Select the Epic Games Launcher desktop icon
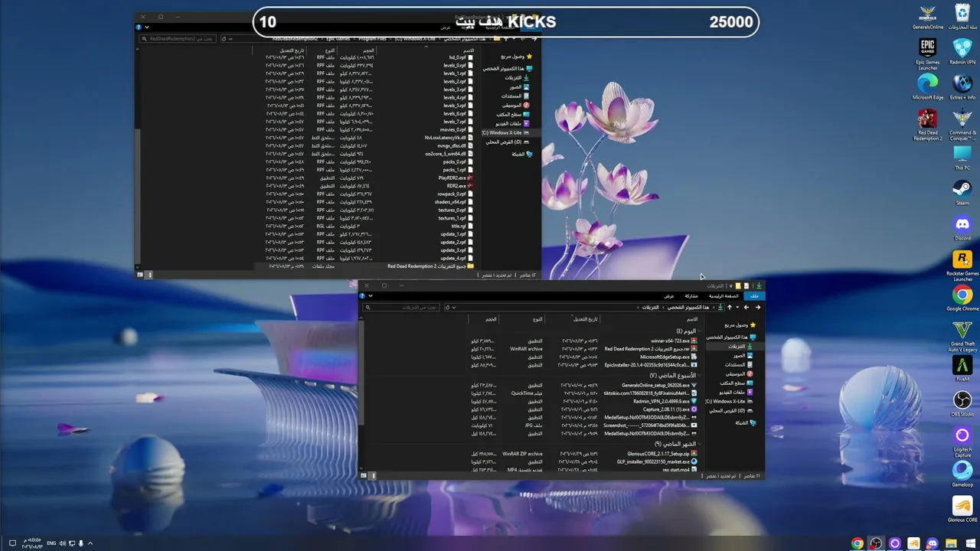 927,53
